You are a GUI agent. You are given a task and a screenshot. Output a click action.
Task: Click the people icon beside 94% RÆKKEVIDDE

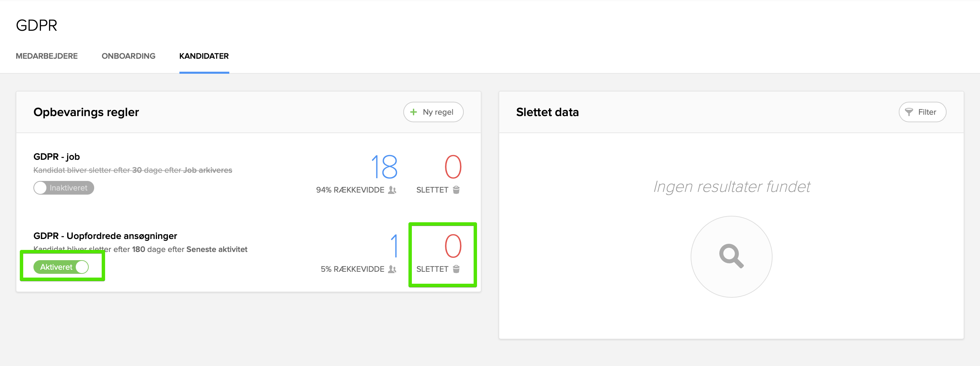pyautogui.click(x=392, y=190)
